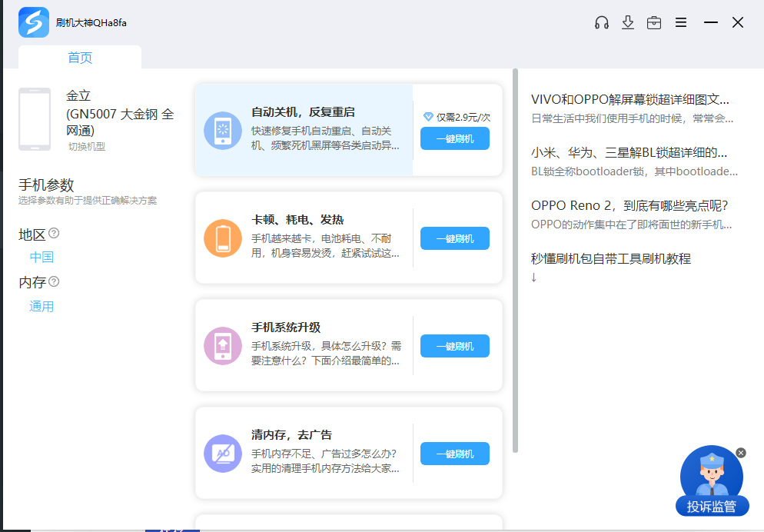Click 一键刷机 for 自动关机，反复重启

click(x=454, y=138)
